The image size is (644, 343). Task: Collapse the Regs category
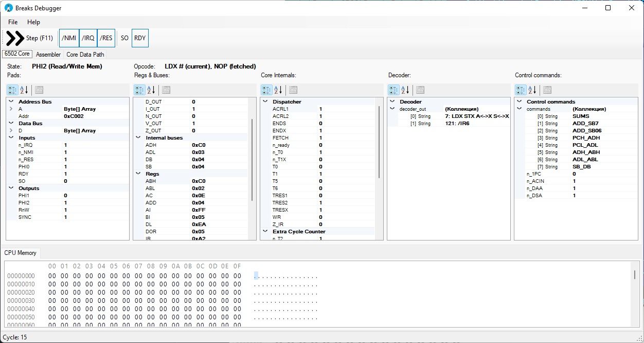[138, 174]
